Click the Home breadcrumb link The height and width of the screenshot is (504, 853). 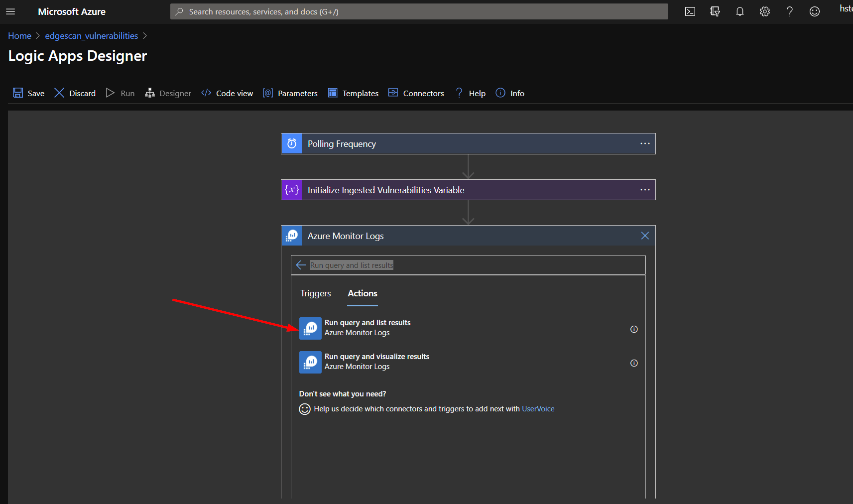pos(19,36)
